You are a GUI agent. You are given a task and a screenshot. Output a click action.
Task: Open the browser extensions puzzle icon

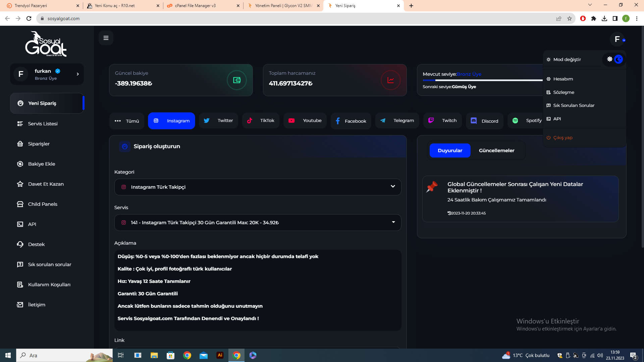(x=594, y=18)
